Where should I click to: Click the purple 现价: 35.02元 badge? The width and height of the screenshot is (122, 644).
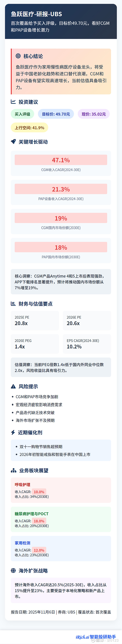point(94,114)
